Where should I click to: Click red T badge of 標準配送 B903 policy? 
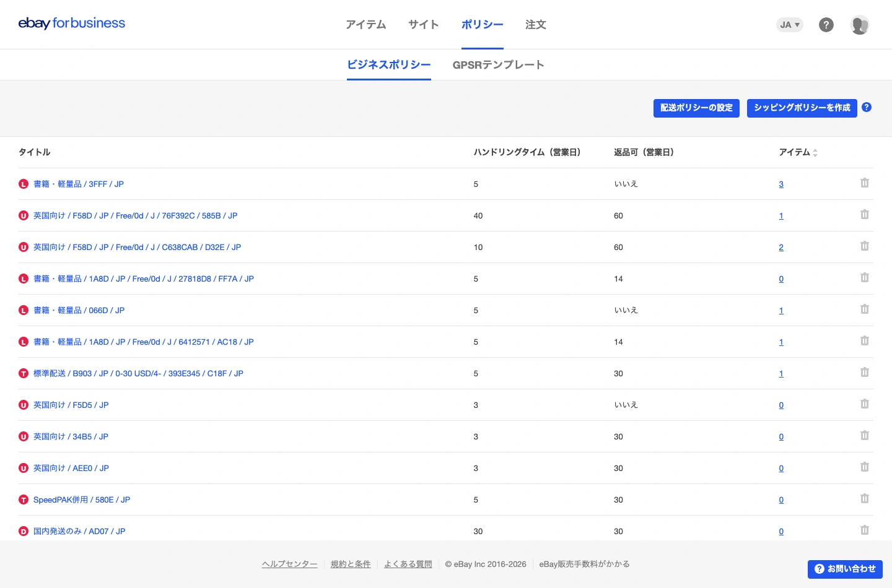(24, 373)
